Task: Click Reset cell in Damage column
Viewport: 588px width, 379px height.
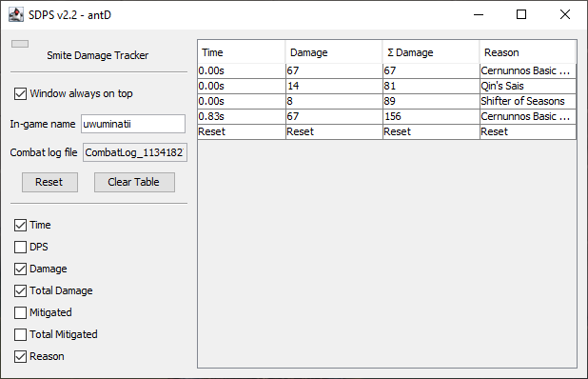Action: [x=334, y=131]
